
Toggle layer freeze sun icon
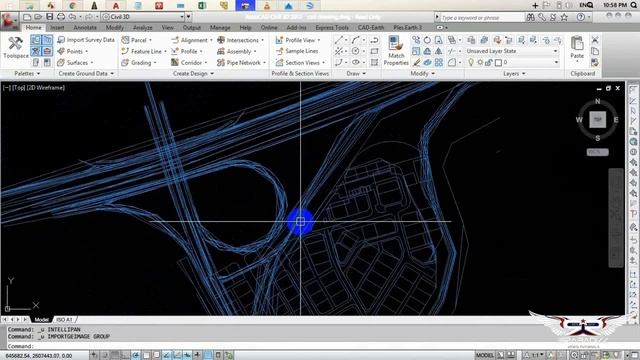(x=480, y=62)
